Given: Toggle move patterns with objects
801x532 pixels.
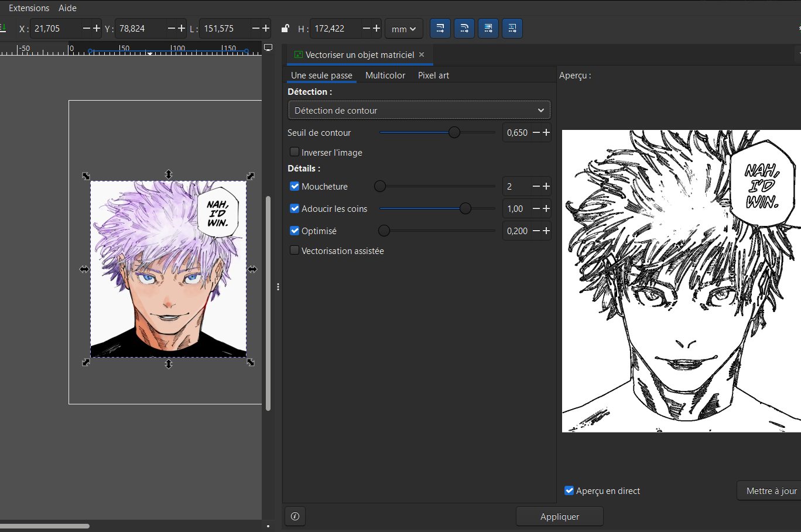Looking at the screenshot, I should tap(512, 28).
